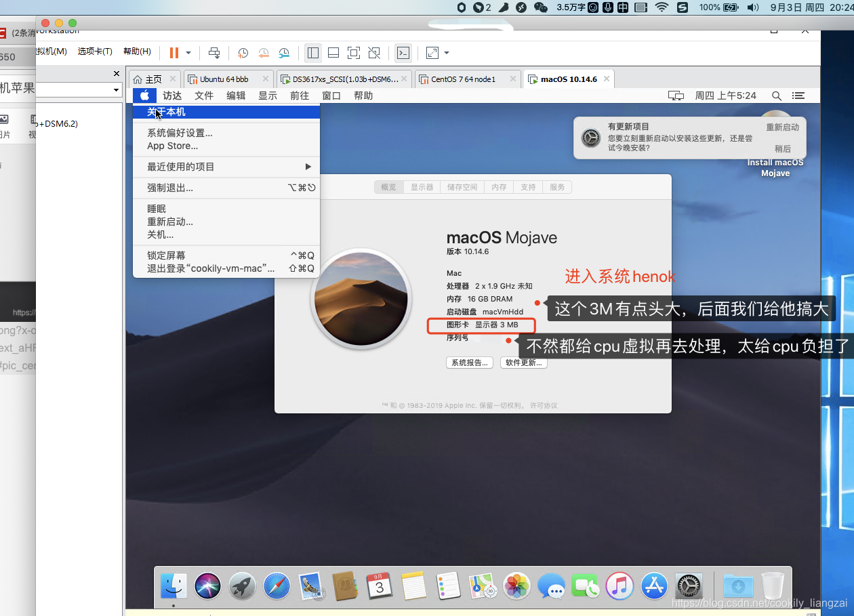Open iTunes music note icon in Dock
This screenshot has width=854, height=616.
pos(619,586)
